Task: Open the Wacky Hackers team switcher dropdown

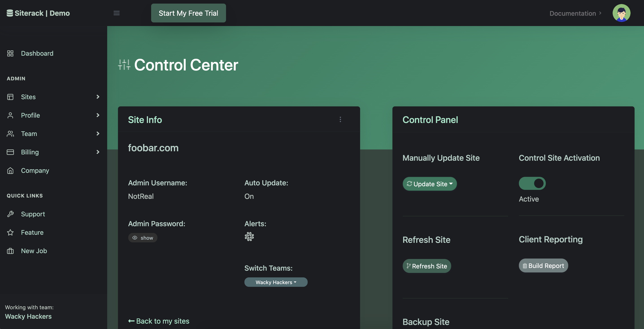Action: (276, 282)
